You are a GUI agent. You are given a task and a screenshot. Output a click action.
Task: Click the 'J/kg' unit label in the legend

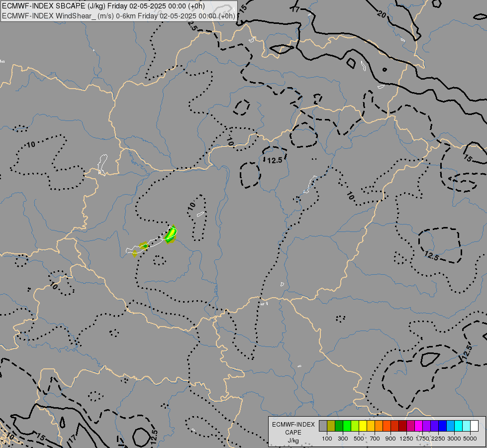[x=293, y=441]
